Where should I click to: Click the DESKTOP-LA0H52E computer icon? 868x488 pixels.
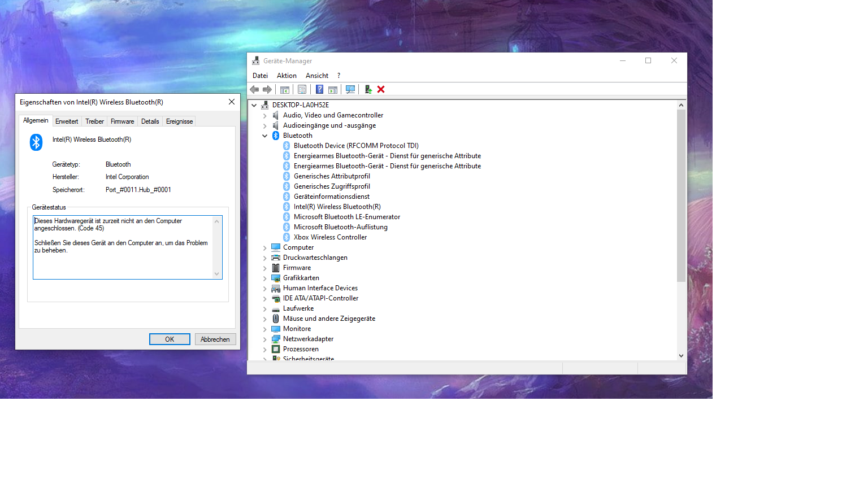(x=265, y=105)
